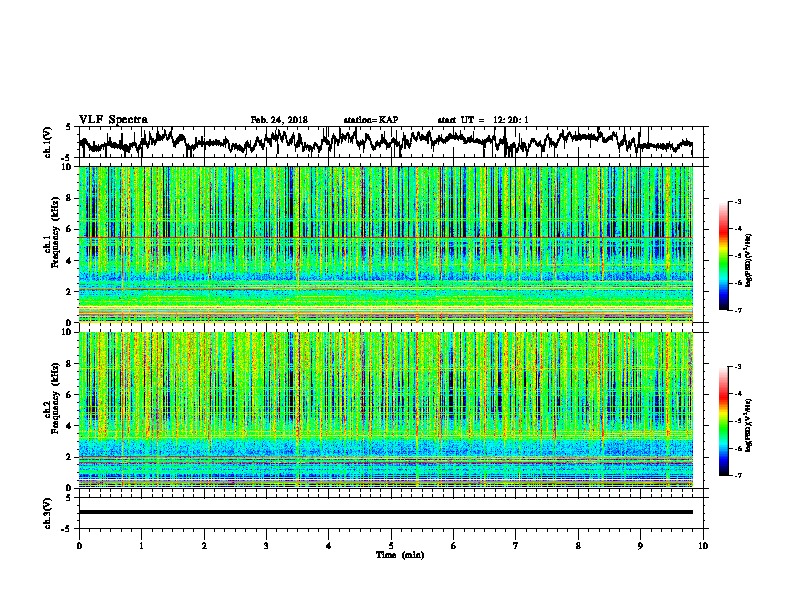The height and width of the screenshot is (612, 792).
Task: Click the ch.1 "Frequency (kHz)" axis label
Action: pos(55,233)
